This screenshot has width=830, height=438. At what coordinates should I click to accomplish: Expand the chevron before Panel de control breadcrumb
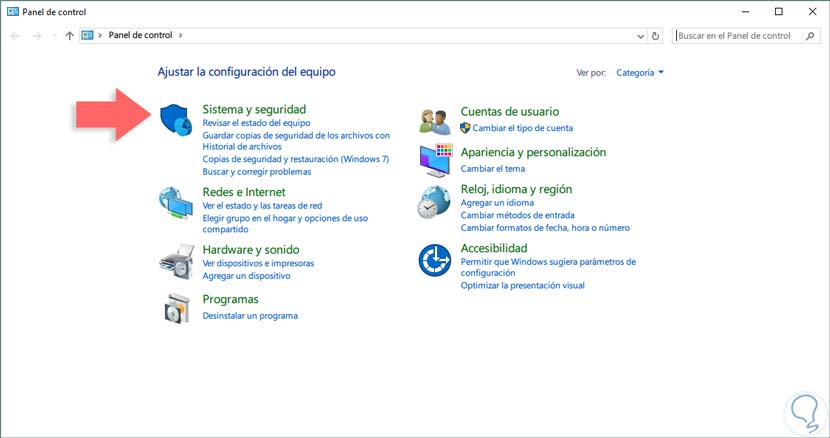click(100, 35)
